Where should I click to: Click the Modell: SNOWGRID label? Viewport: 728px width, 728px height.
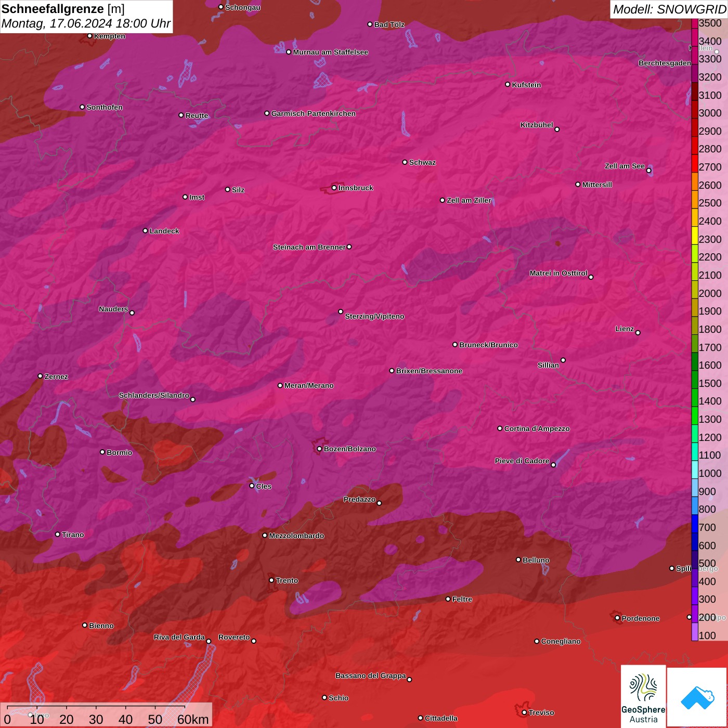point(669,9)
